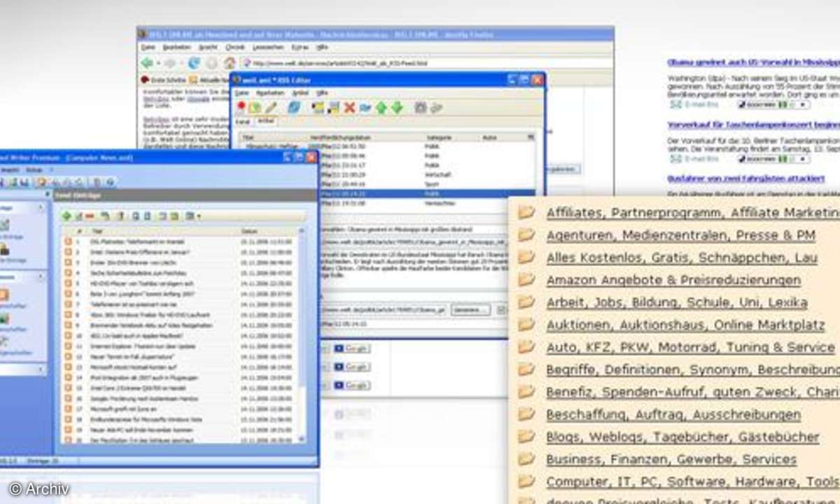Open Auktionen, Auktionshaus, Online Marktplatz link

click(x=685, y=325)
